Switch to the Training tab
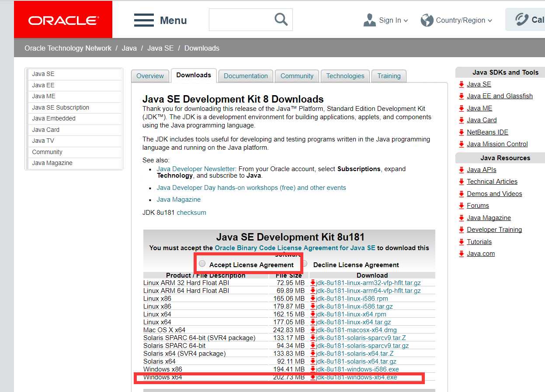Viewport: 545px width, 392px height. [x=389, y=76]
